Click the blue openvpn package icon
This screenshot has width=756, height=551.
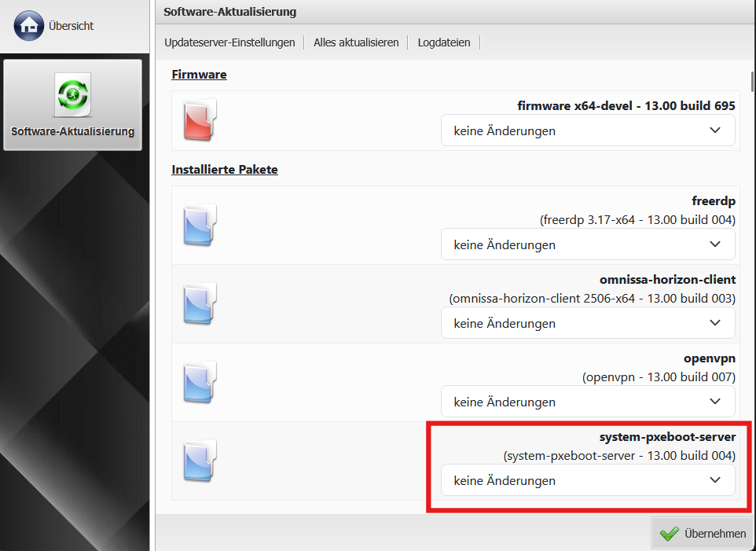click(x=199, y=382)
